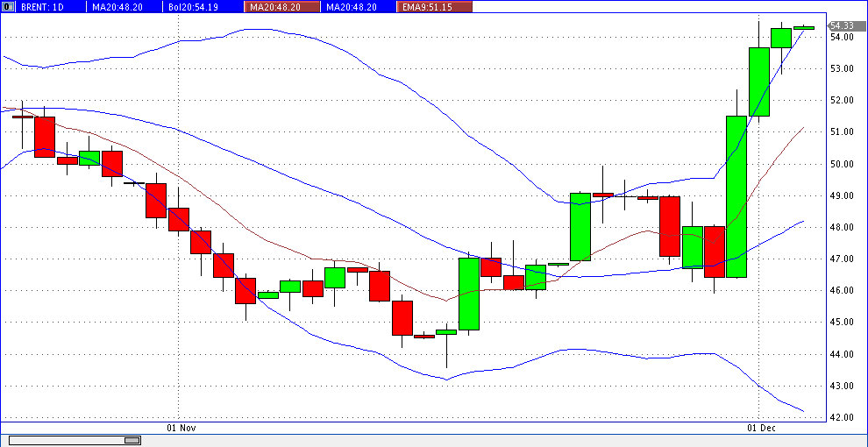Click the 47.00 price axis label
Screen dimensions: 868x447
click(842, 259)
